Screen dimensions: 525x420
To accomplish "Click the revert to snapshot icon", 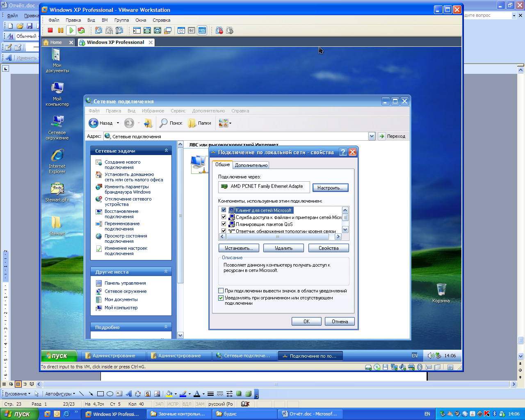I will (x=109, y=30).
